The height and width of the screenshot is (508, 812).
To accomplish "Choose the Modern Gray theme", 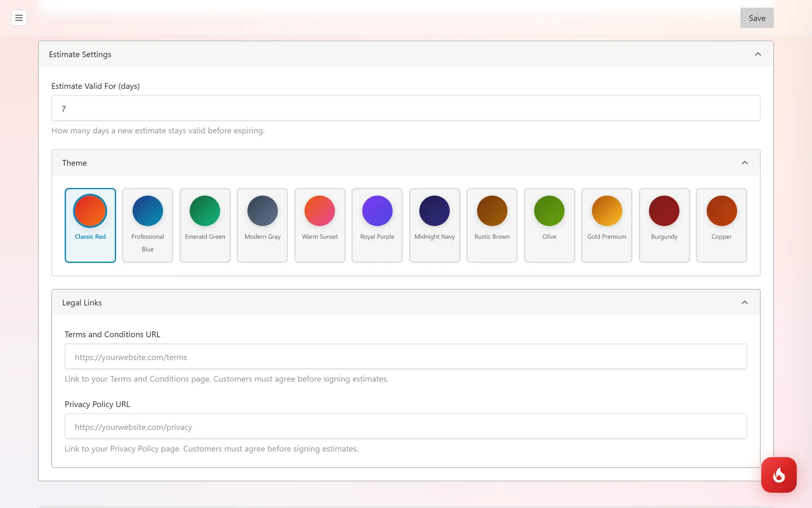I will 262,225.
